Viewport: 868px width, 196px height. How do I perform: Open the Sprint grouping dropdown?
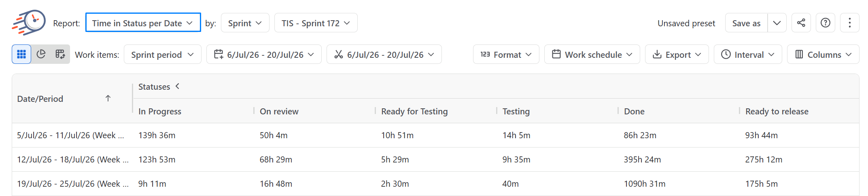[x=245, y=23]
